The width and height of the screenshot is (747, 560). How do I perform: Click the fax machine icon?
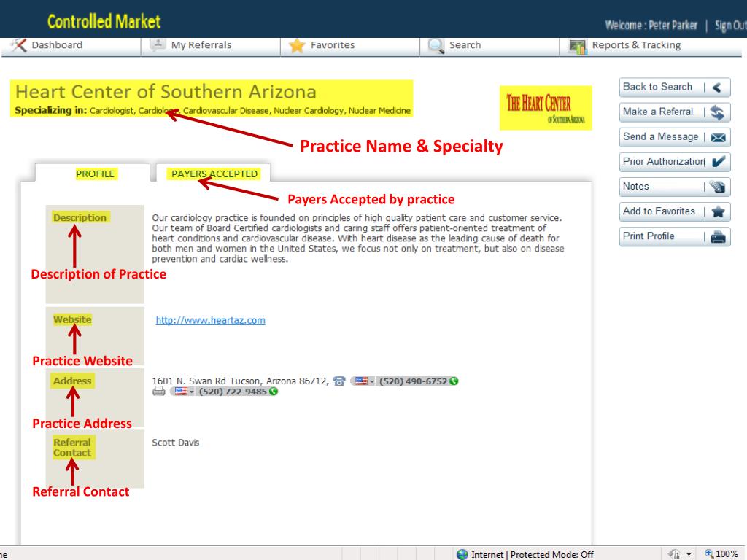(158, 392)
